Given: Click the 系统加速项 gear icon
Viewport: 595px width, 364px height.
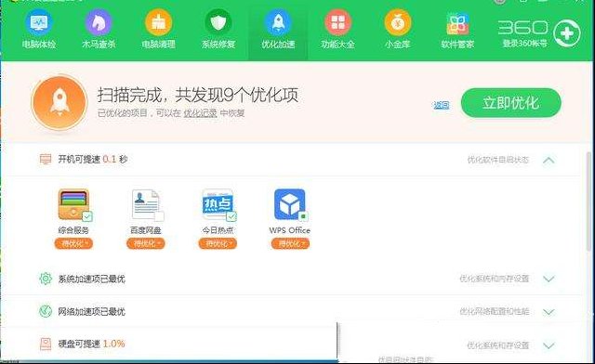Looking at the screenshot, I should point(46,279).
